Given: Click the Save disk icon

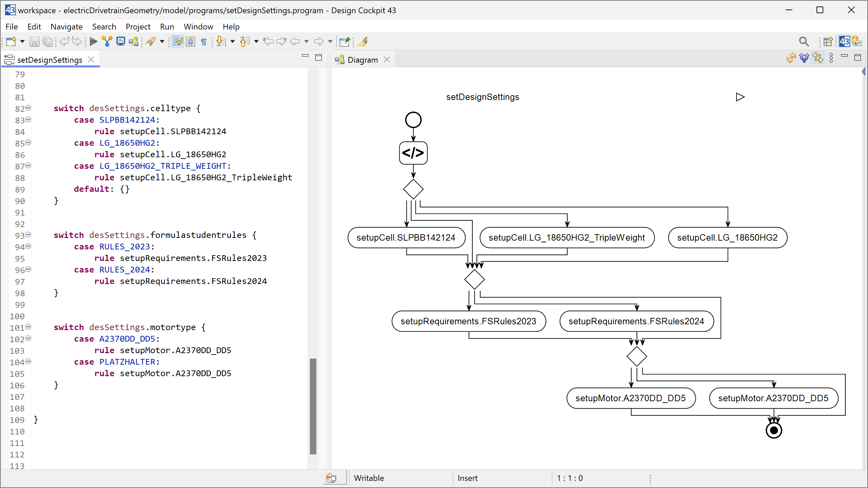Looking at the screenshot, I should click(34, 41).
